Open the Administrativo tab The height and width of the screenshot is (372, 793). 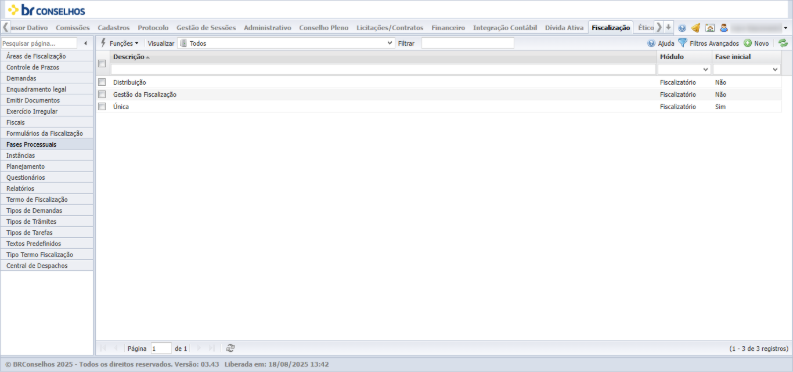(268, 28)
